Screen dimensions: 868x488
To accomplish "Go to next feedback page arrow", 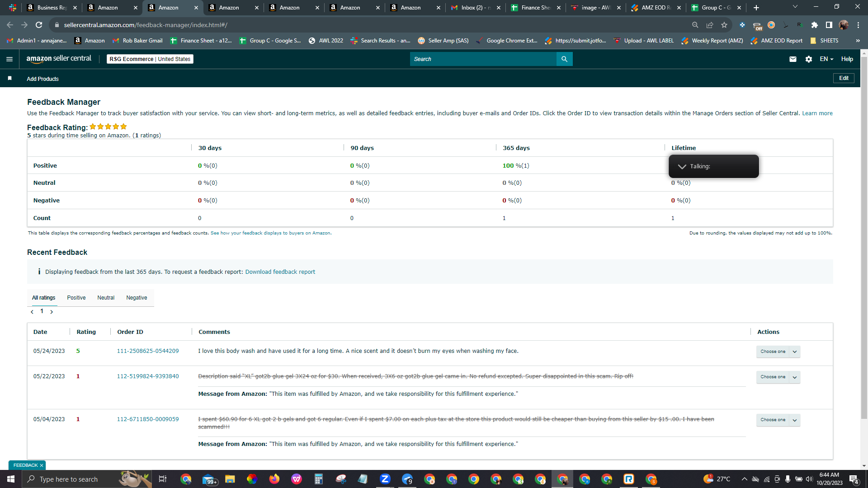I will 52,312.
